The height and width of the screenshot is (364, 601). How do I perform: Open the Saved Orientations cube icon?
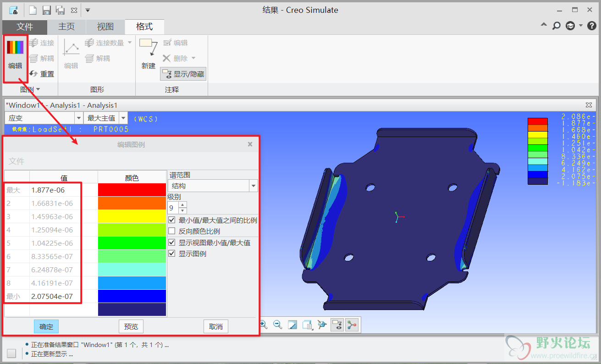coord(307,325)
